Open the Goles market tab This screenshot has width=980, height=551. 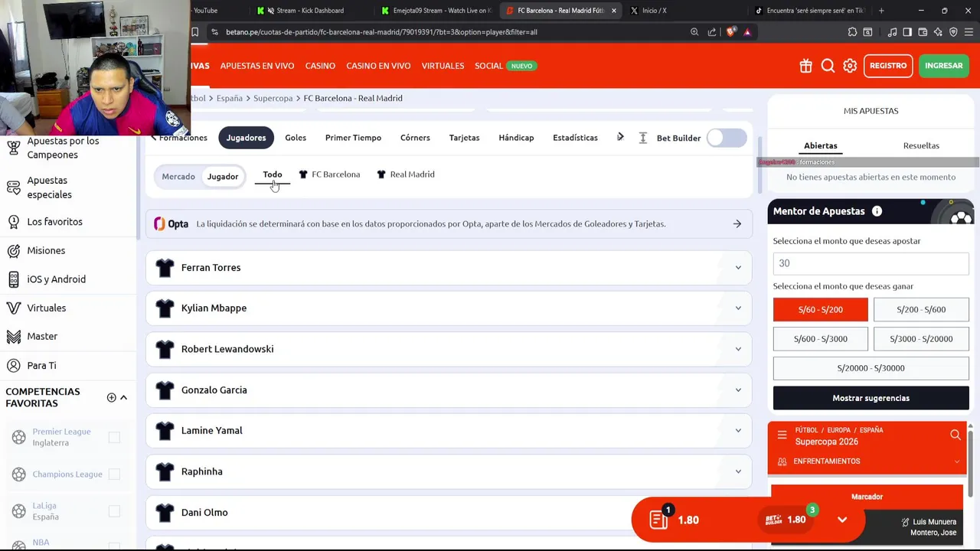click(296, 138)
